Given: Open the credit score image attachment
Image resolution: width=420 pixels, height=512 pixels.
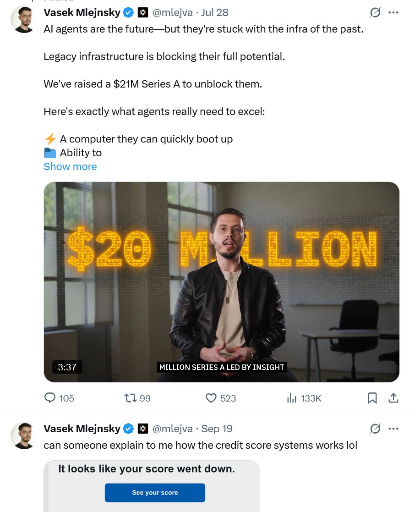Looking at the screenshot, I should pos(152,486).
